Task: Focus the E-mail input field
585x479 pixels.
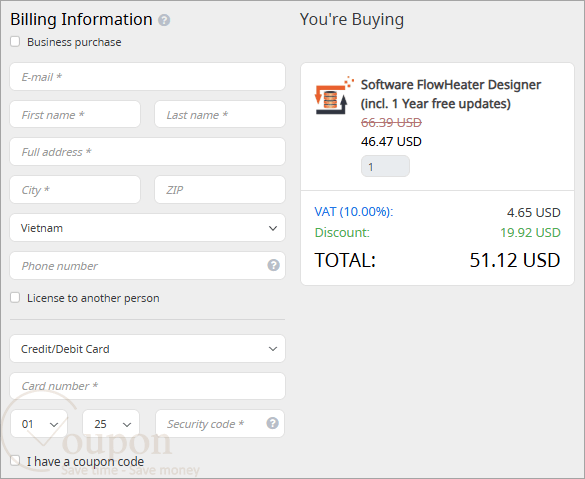Action: (147, 76)
